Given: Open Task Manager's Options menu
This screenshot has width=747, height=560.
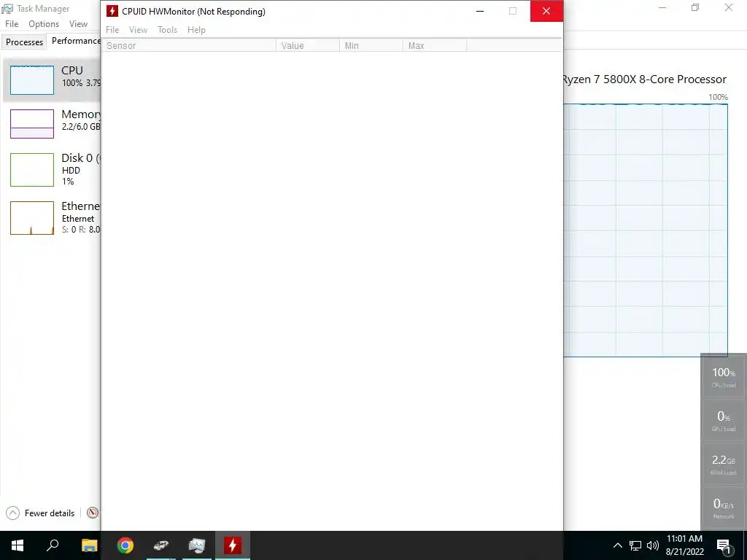Looking at the screenshot, I should [x=44, y=24].
